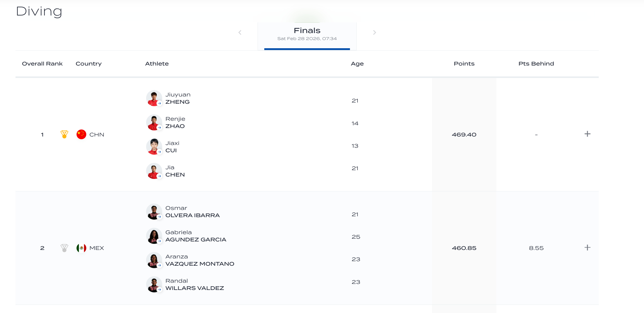Go to previous round with left chevron
Viewport: 644px width, 313px height.
pos(240,32)
